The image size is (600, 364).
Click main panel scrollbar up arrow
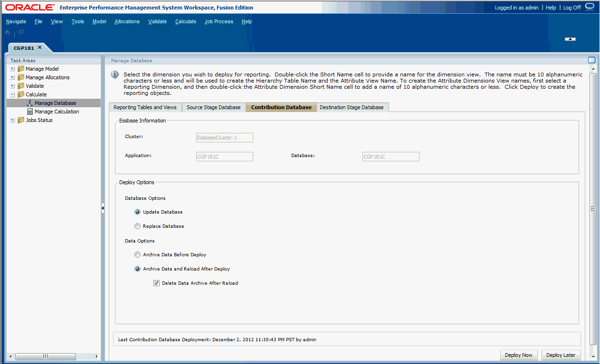(592, 69)
